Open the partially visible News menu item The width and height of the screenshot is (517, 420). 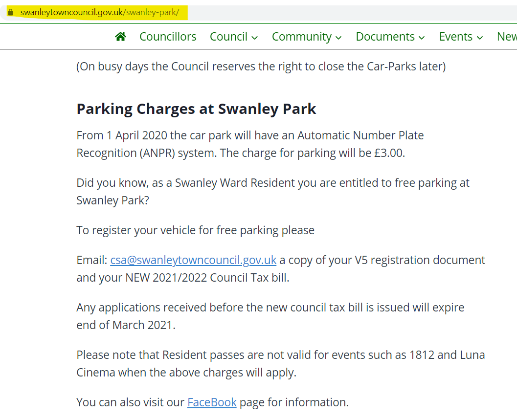(x=507, y=37)
